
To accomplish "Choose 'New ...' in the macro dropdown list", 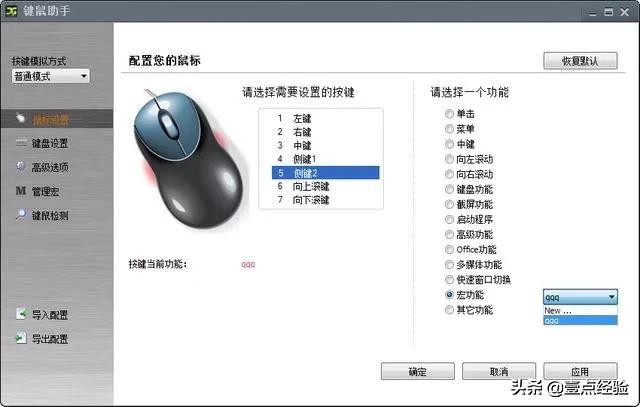I will point(580,311).
